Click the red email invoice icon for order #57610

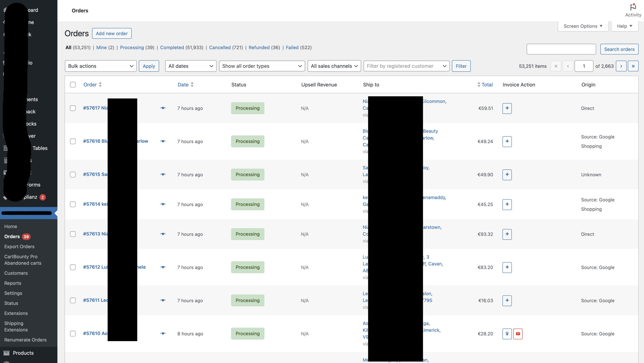518,334
